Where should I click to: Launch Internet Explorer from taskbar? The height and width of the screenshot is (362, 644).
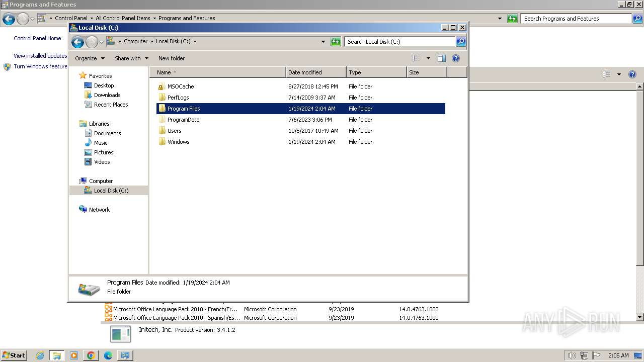[x=40, y=355]
